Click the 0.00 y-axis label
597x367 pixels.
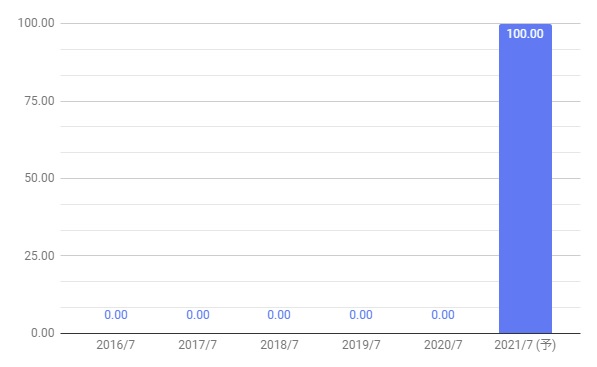pyautogui.click(x=43, y=333)
